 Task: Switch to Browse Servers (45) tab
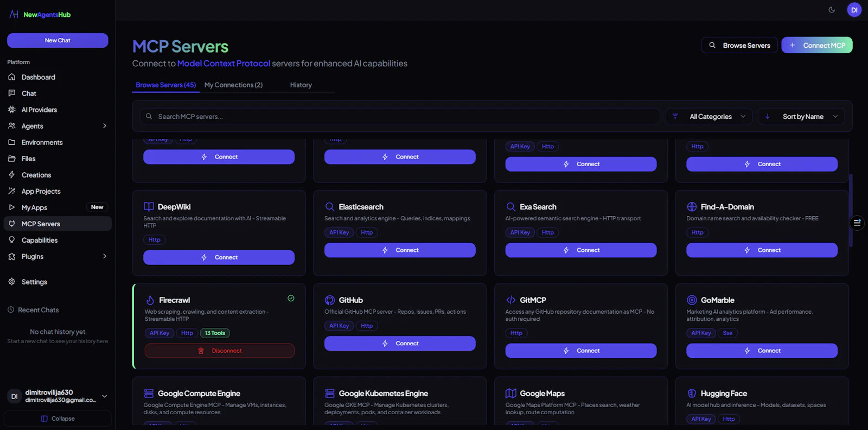(165, 85)
